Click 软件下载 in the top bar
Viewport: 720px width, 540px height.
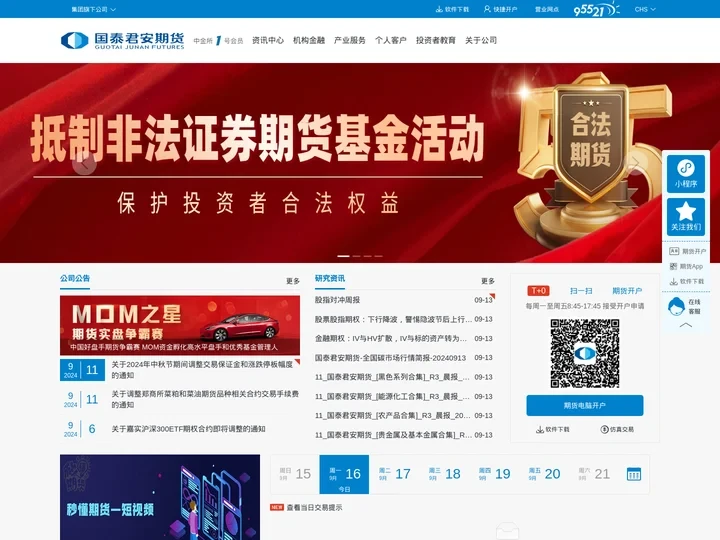452,9
